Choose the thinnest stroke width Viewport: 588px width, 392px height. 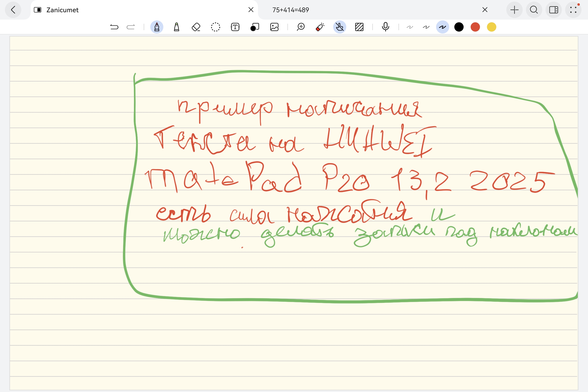click(410, 27)
